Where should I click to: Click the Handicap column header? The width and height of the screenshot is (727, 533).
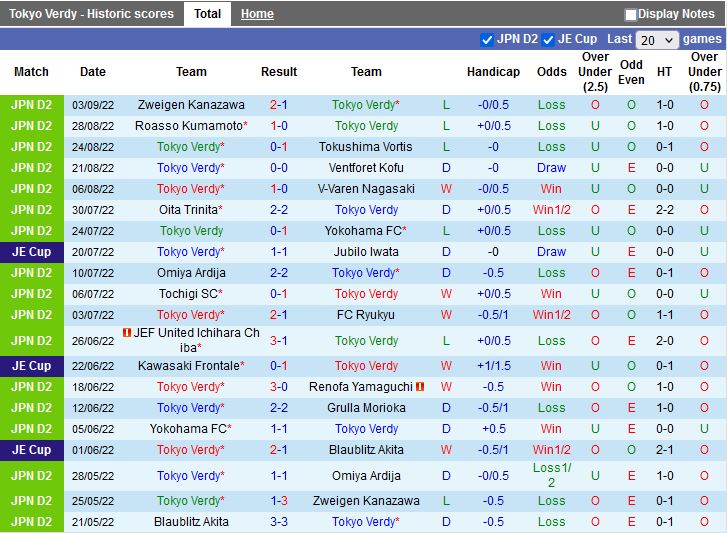pos(493,72)
